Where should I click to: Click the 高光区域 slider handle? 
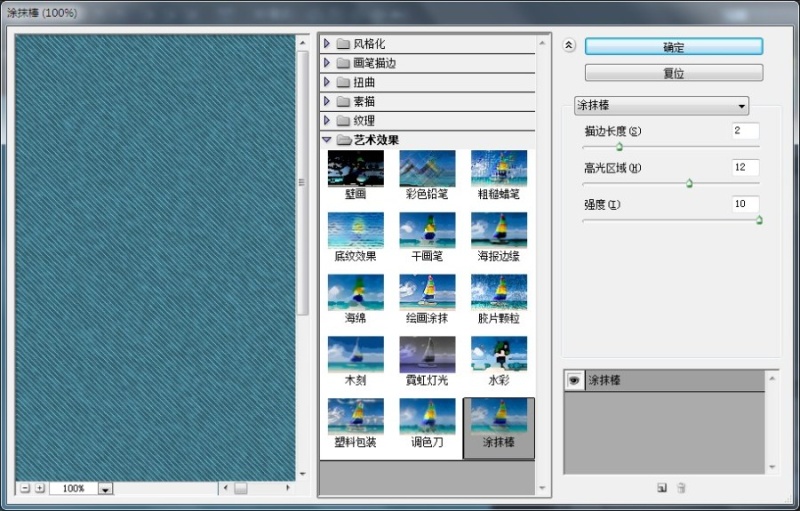point(689,183)
